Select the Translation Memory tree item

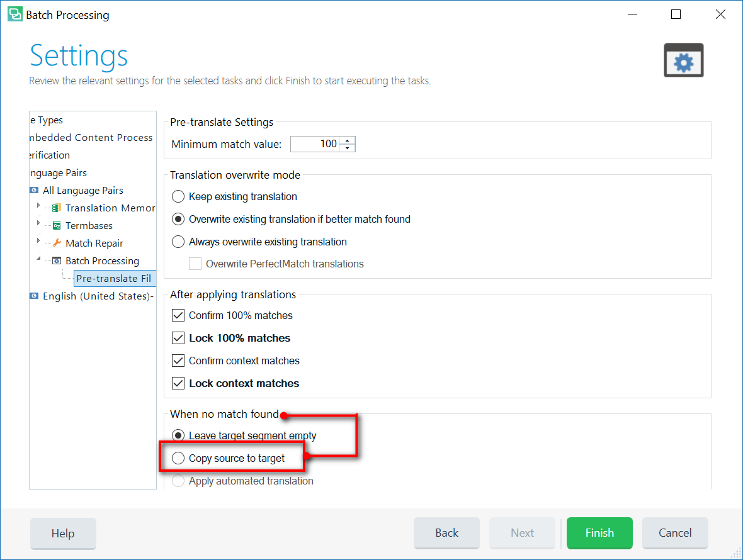110,208
